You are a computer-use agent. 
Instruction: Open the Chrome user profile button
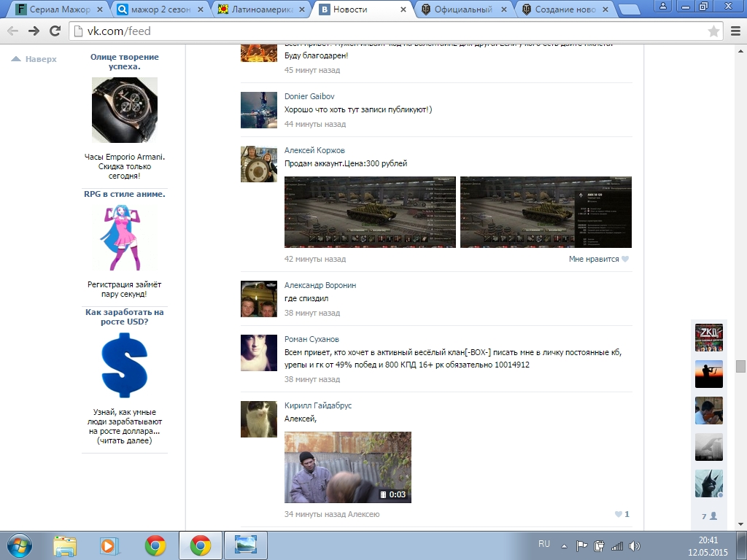pos(662,6)
